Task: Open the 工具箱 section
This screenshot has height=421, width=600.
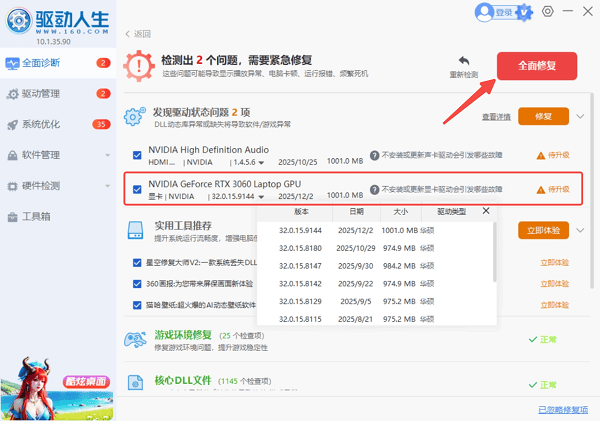Action: click(58, 217)
